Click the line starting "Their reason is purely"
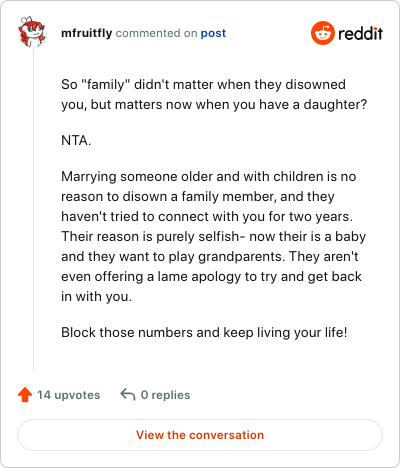The image size is (400, 468). coord(213,237)
